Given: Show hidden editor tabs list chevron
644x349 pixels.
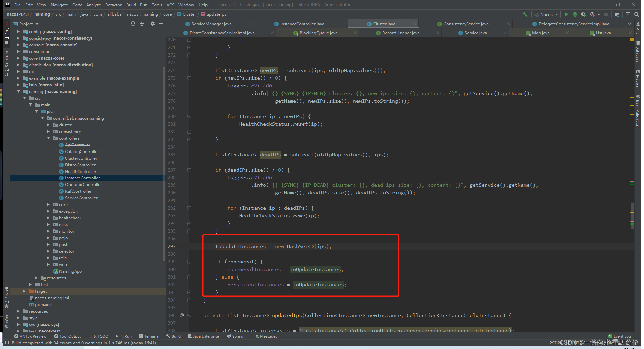Looking at the screenshot, I should tap(629, 24).
